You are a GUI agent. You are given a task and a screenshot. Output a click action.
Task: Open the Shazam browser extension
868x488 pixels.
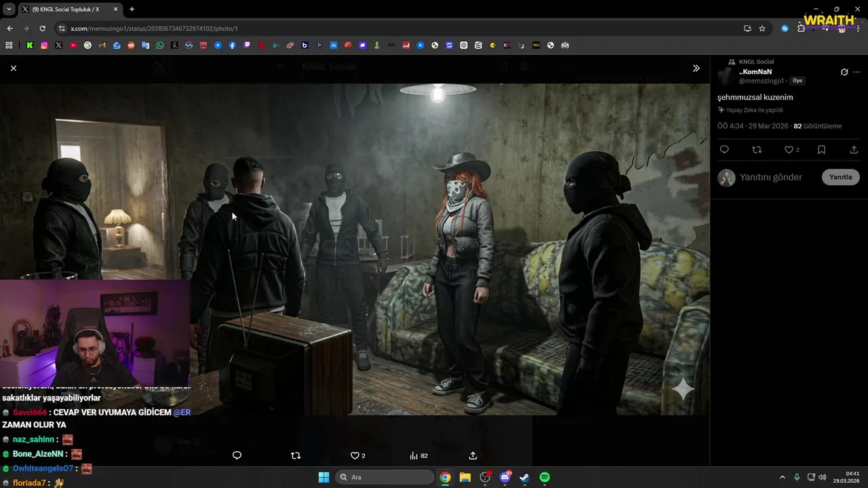(785, 28)
